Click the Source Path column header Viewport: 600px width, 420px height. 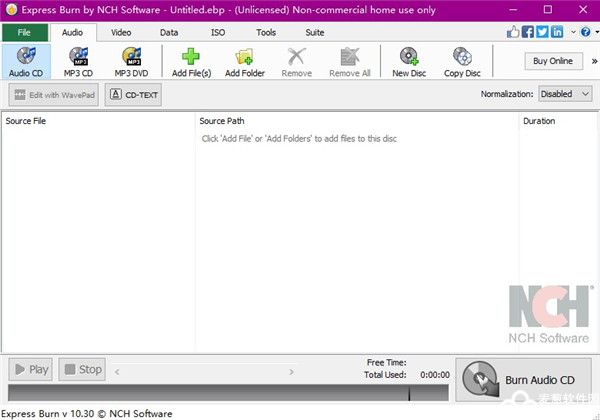pos(357,121)
